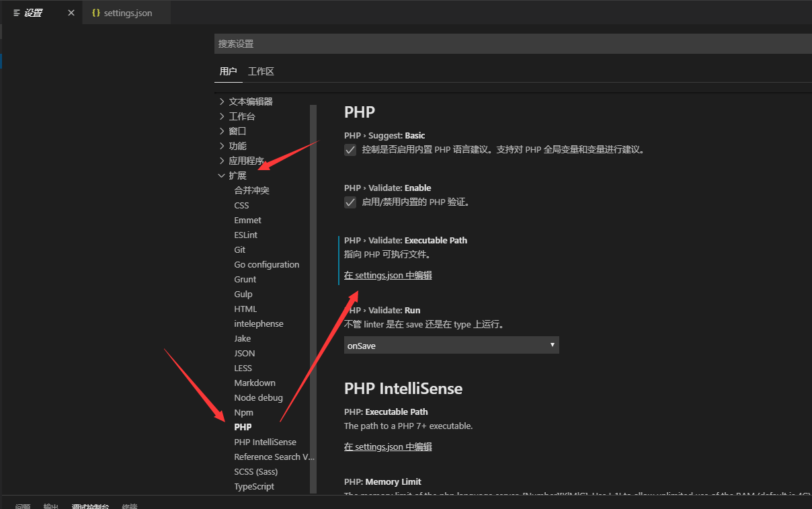812x509 pixels.
Task: Open Node debug extension settings
Action: coord(258,397)
